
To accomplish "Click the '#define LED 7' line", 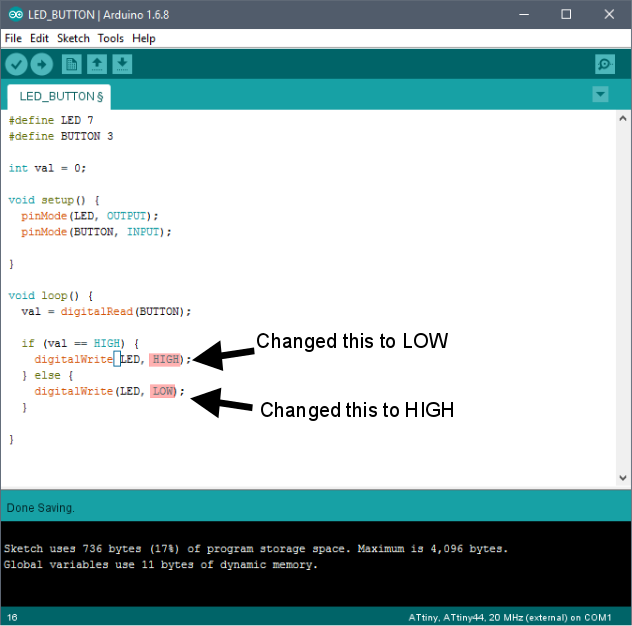I will click(x=51, y=120).
